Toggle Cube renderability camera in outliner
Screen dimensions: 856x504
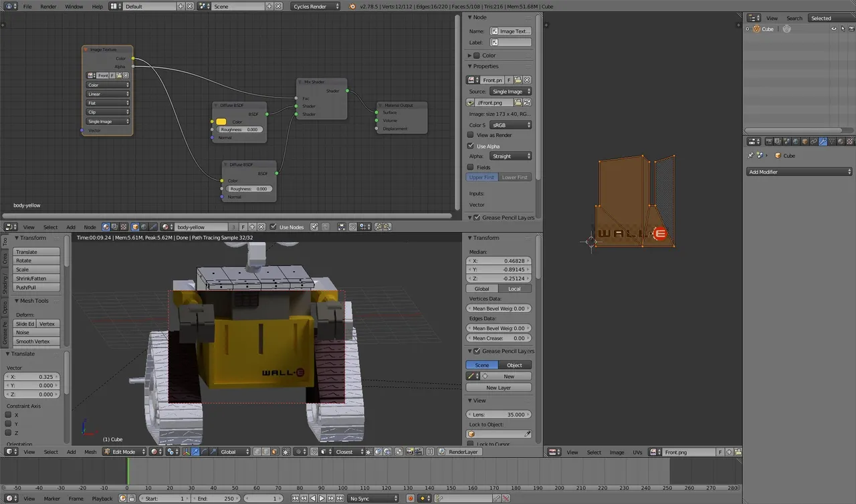[851, 29]
